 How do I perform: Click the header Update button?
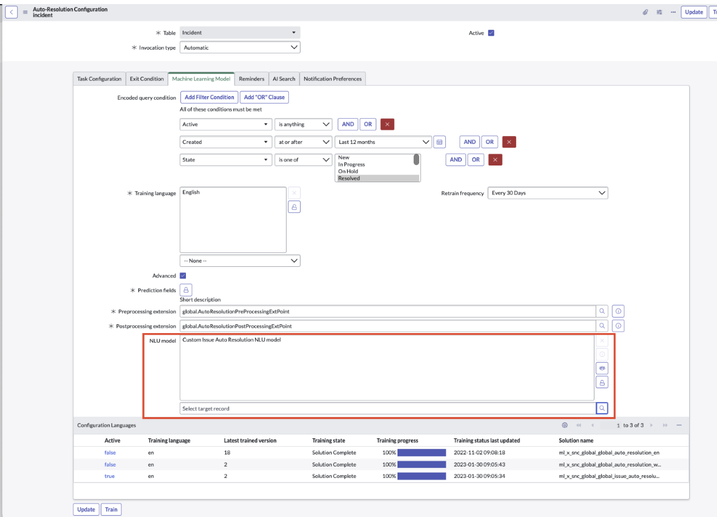click(x=694, y=12)
